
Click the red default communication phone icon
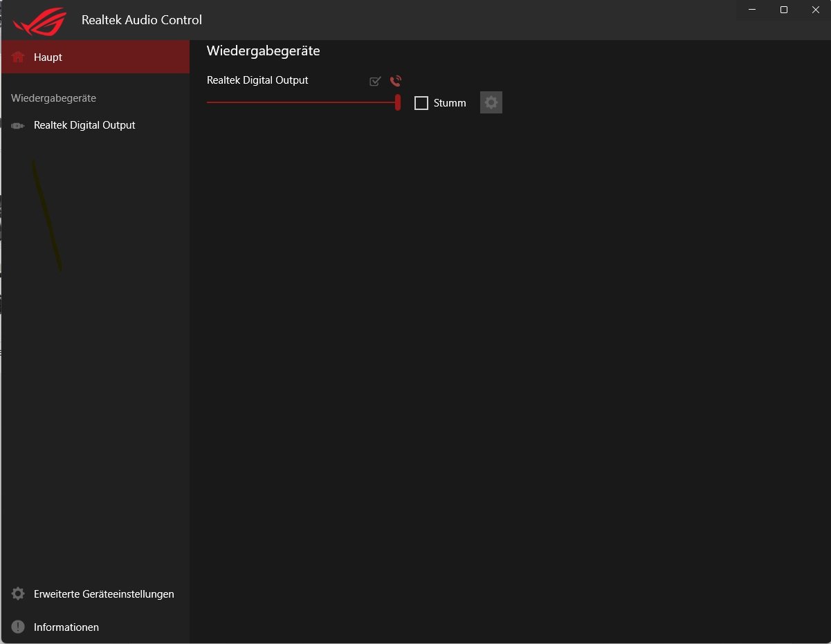(x=396, y=81)
